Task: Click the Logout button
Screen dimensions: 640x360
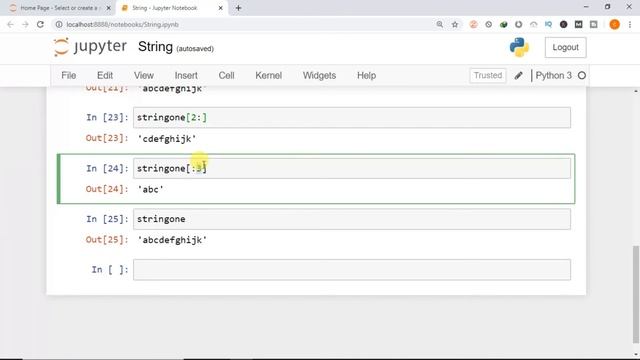Action: tap(565, 47)
